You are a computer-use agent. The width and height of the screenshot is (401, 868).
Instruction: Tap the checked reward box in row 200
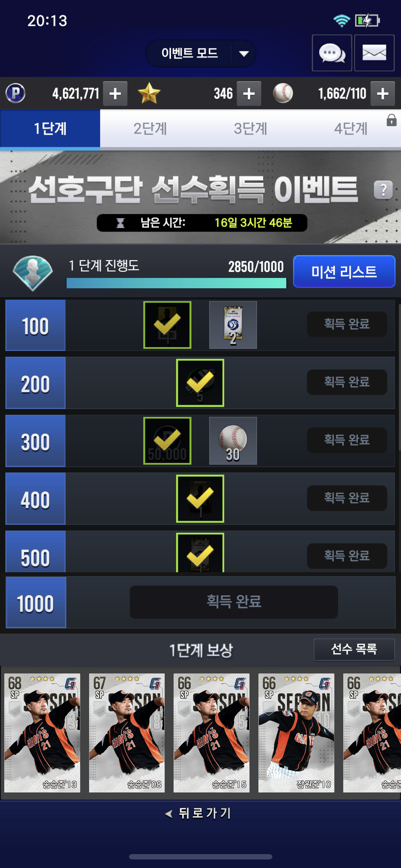pyautogui.click(x=200, y=383)
